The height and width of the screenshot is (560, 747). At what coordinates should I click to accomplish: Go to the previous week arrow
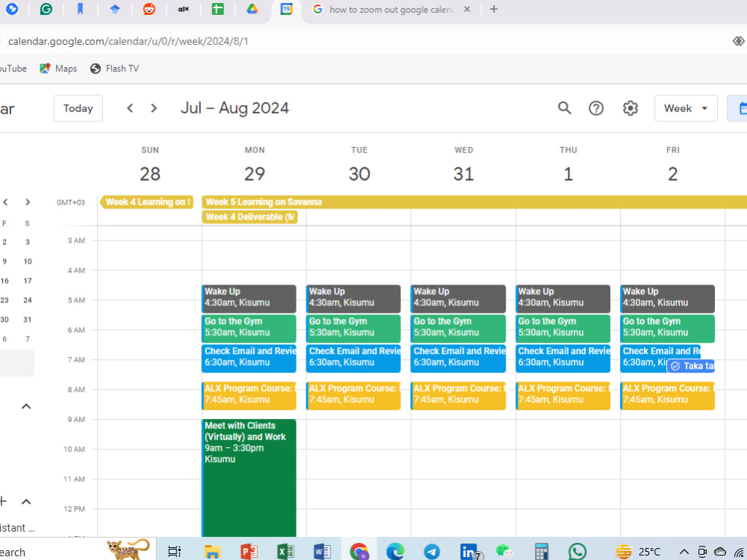click(129, 108)
